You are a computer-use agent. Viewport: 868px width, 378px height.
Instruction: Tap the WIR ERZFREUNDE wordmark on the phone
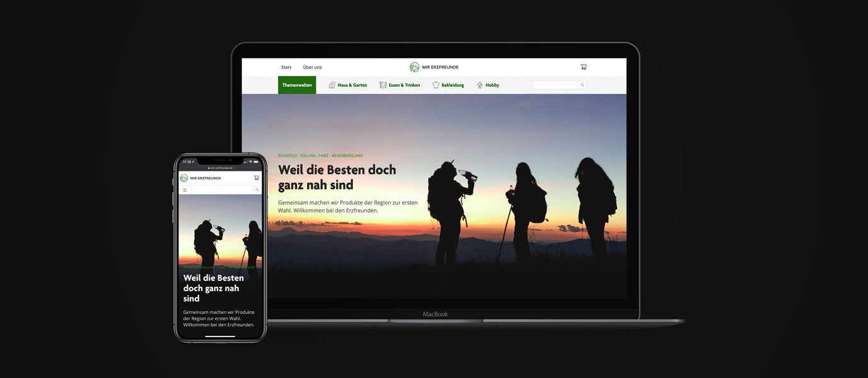205,178
